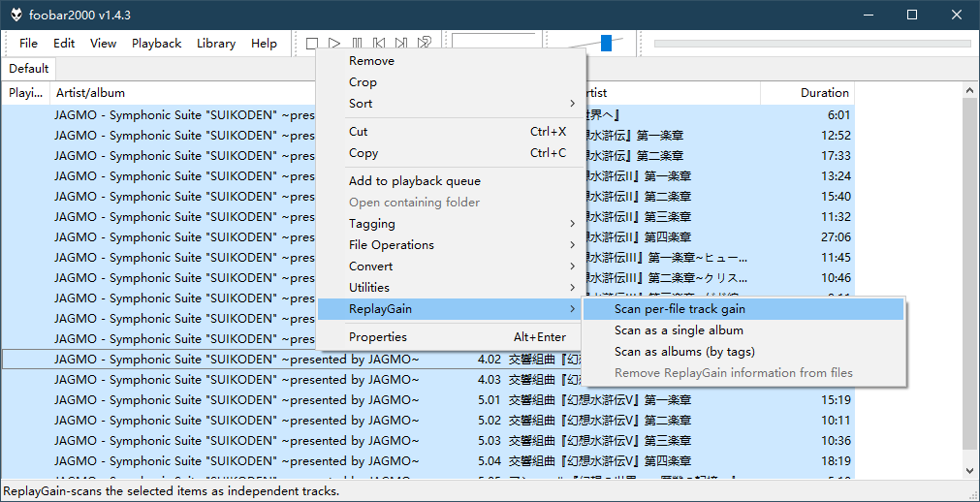The height and width of the screenshot is (502, 980).
Task: Click the playback seek bar
Action: pyautogui.click(x=811, y=44)
